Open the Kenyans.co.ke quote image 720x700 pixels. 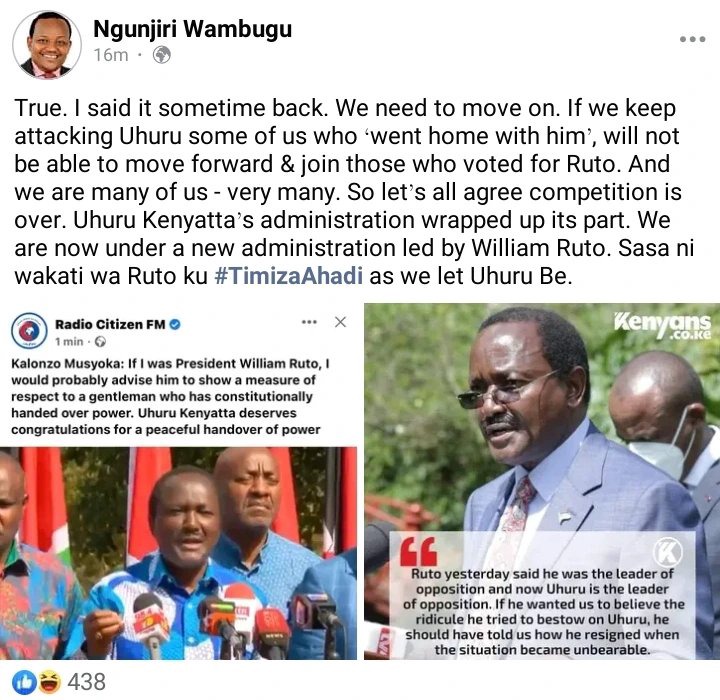coord(542,481)
